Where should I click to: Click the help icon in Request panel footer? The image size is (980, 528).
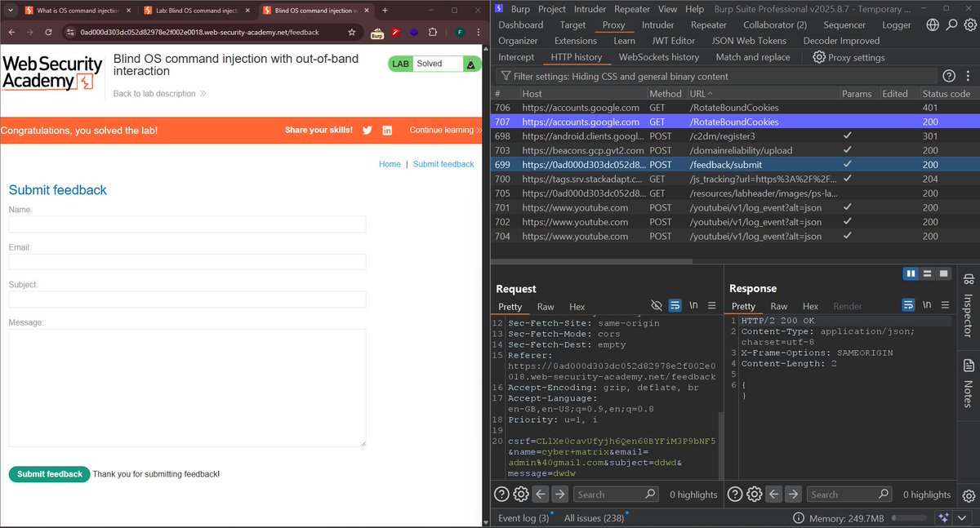[x=501, y=494]
